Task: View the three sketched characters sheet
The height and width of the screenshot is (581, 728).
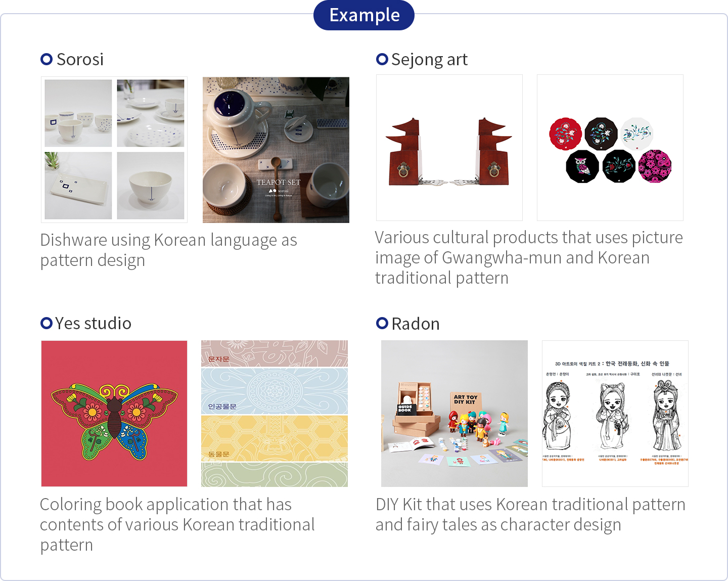Action: (x=615, y=414)
